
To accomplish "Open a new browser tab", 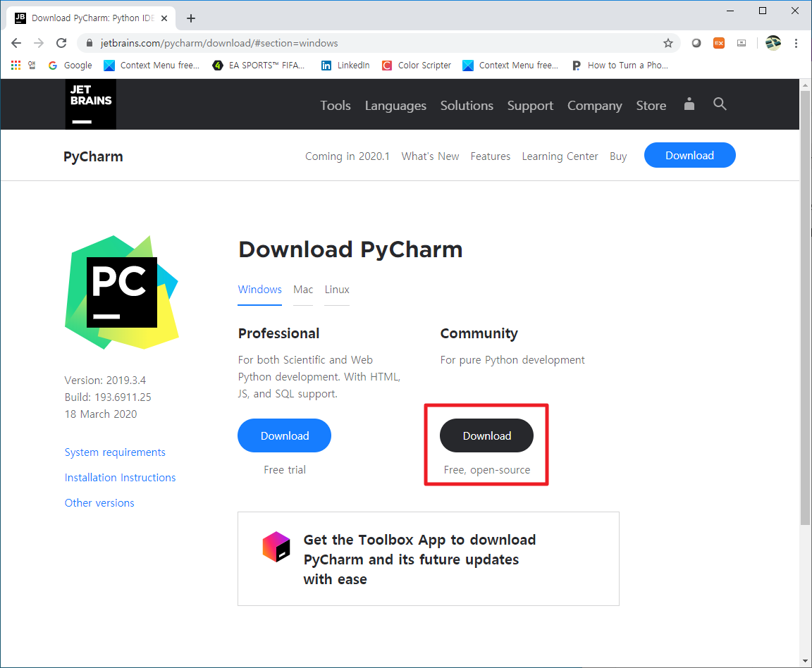I will pyautogui.click(x=190, y=18).
